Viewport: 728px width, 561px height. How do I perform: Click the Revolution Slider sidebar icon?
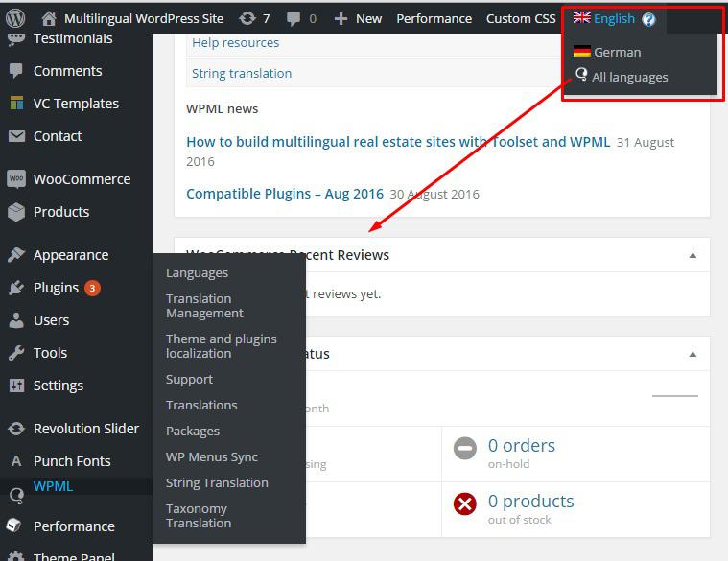click(x=15, y=429)
